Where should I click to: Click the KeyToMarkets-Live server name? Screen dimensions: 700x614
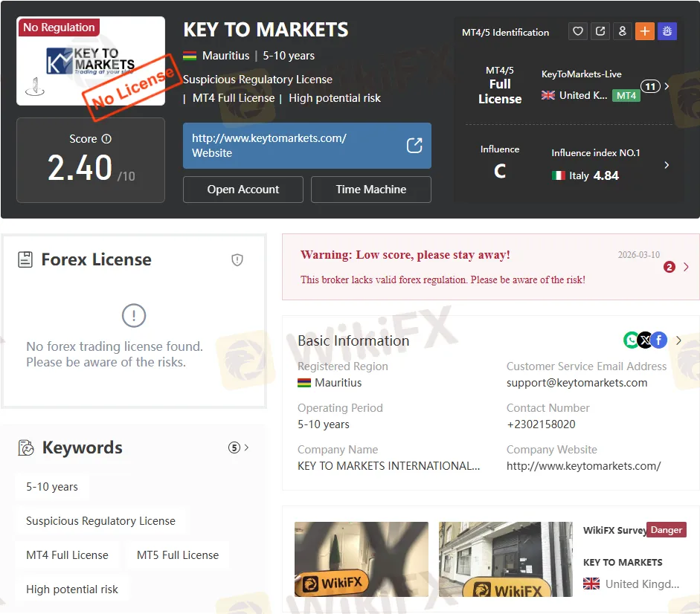click(581, 74)
